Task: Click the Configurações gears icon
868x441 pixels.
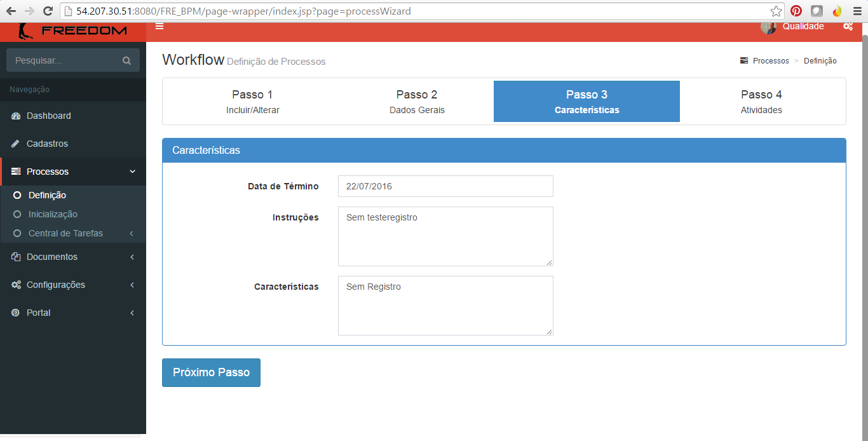Action: pyautogui.click(x=16, y=285)
